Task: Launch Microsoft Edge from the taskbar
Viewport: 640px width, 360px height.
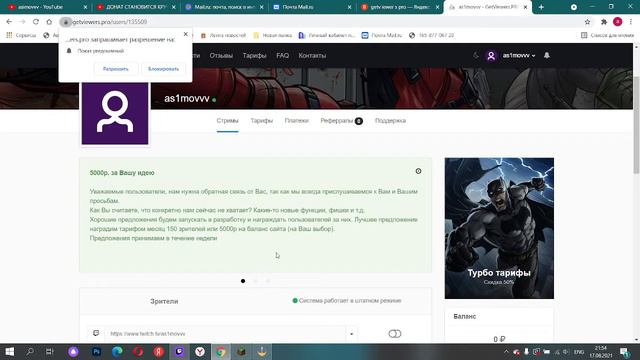Action: 117,351
